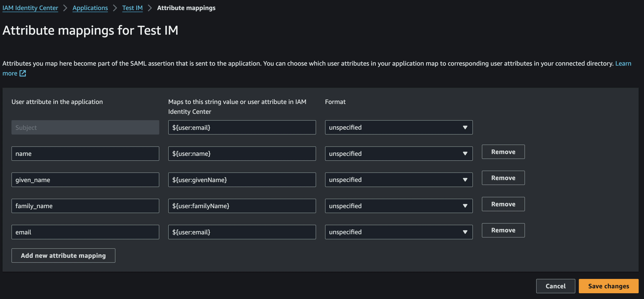Remove the family_name attribute mapping
Image resolution: width=644 pixels, height=299 pixels.
pyautogui.click(x=503, y=204)
